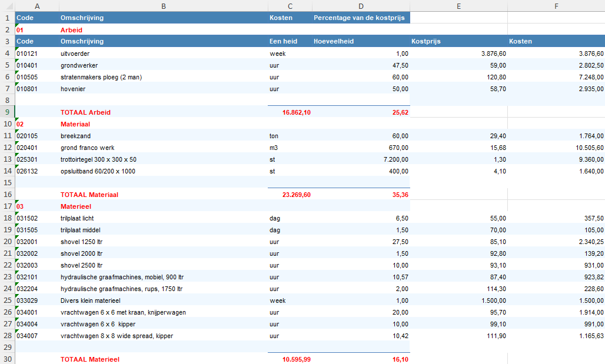This screenshot has width=605, height=364.
Task: Select code cell "010801"
Action: [37, 89]
